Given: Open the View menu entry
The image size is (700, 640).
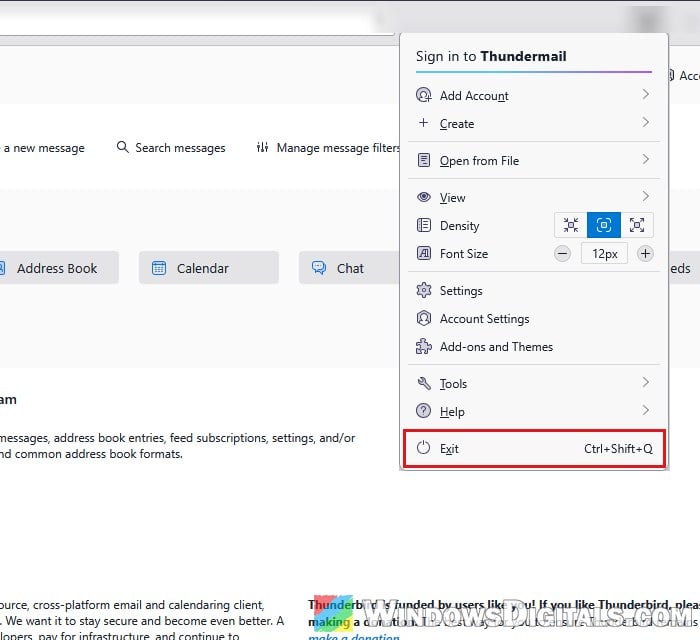Looking at the screenshot, I should 534,197.
